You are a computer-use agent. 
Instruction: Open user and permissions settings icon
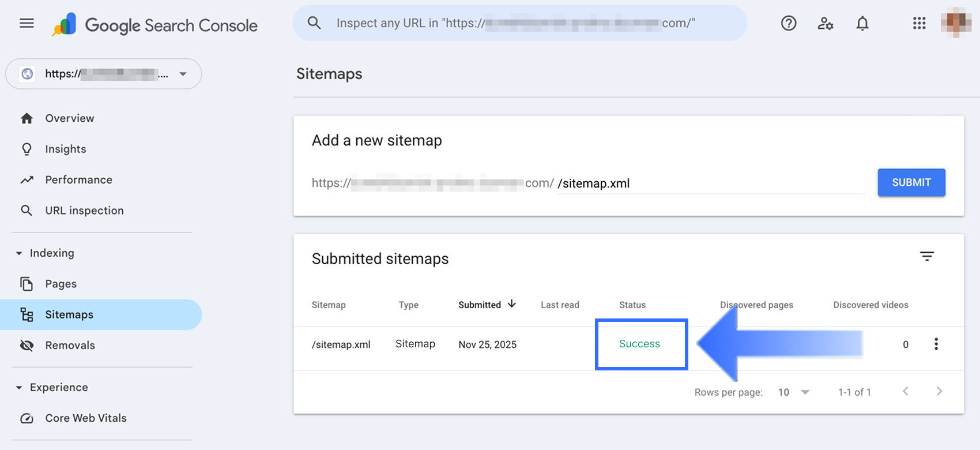tap(825, 24)
